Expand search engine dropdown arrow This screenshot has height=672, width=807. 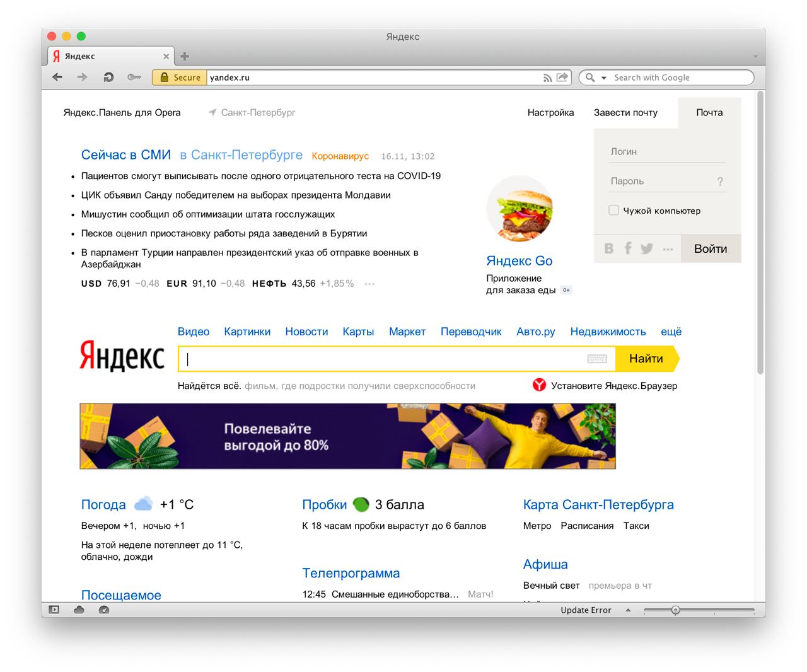click(603, 78)
